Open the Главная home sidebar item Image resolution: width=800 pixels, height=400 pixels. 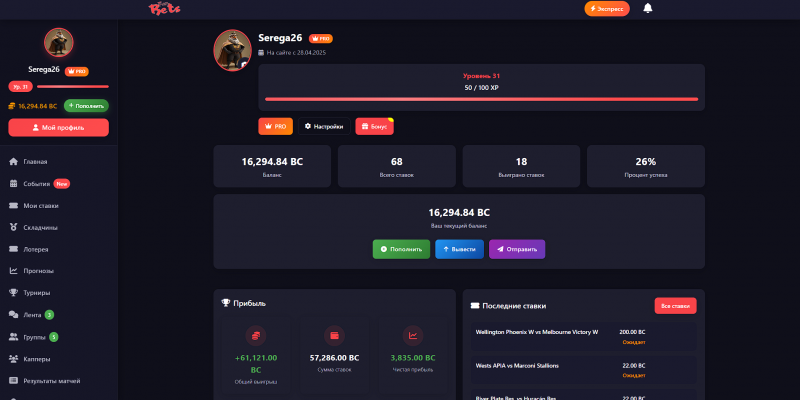(59, 162)
